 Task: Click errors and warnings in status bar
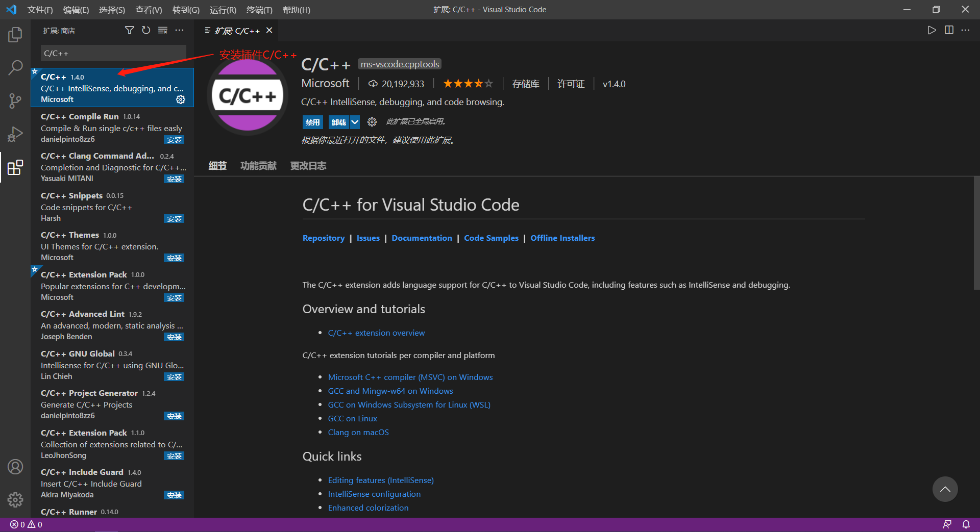[x=26, y=524]
